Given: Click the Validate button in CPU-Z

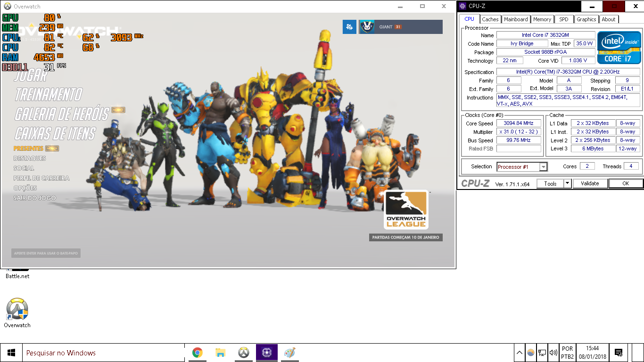Looking at the screenshot, I should pos(590,184).
